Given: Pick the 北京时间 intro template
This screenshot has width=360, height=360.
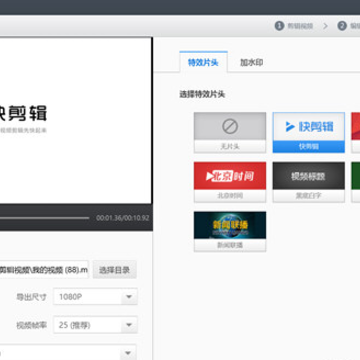Looking at the screenshot, I should (x=230, y=182).
